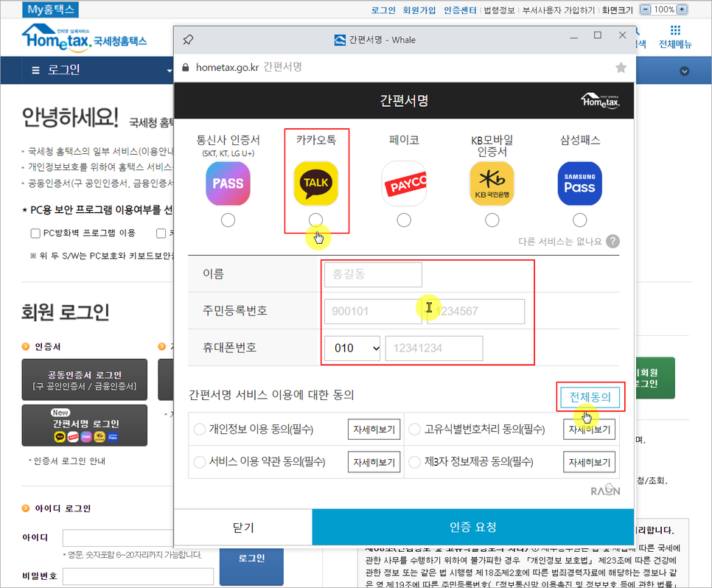View details for 고유식별번호처리 동의
712x588 pixels.
590,430
